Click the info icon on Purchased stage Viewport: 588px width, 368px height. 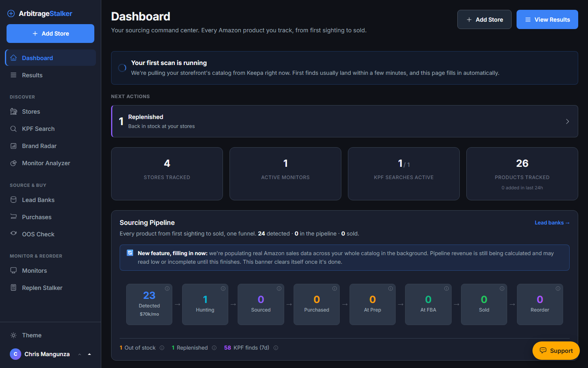(334, 289)
